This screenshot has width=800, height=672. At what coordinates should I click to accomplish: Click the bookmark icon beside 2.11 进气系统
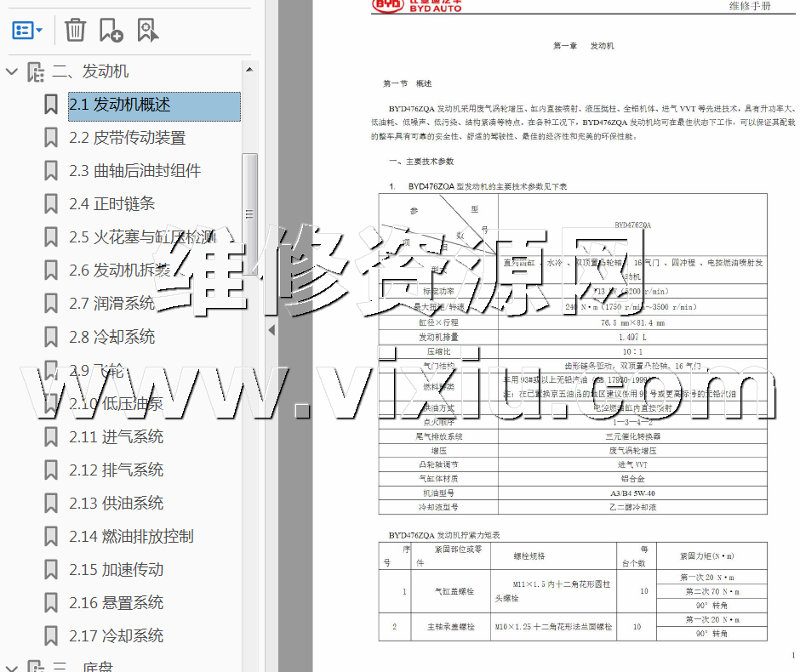pyautogui.click(x=51, y=437)
